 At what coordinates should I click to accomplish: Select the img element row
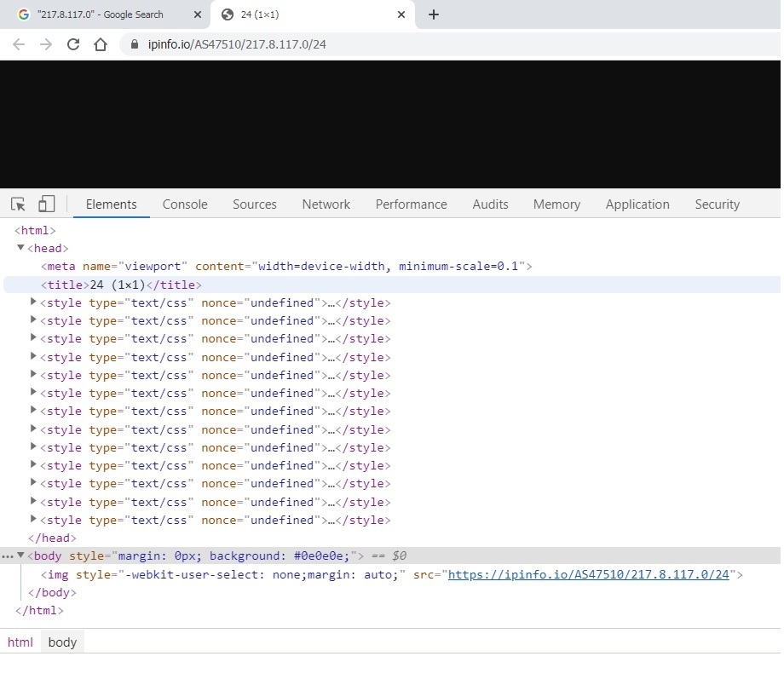pyautogui.click(x=392, y=574)
